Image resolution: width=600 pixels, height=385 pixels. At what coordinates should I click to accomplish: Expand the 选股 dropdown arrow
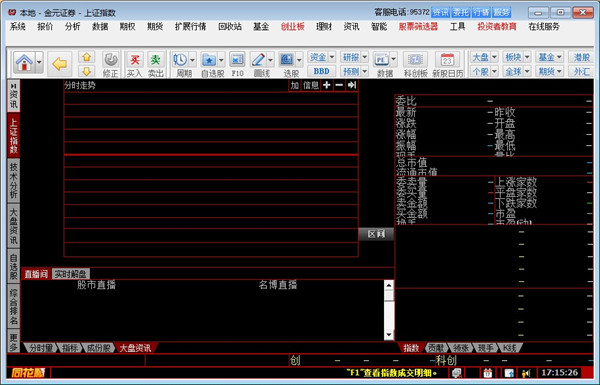pyautogui.click(x=299, y=60)
